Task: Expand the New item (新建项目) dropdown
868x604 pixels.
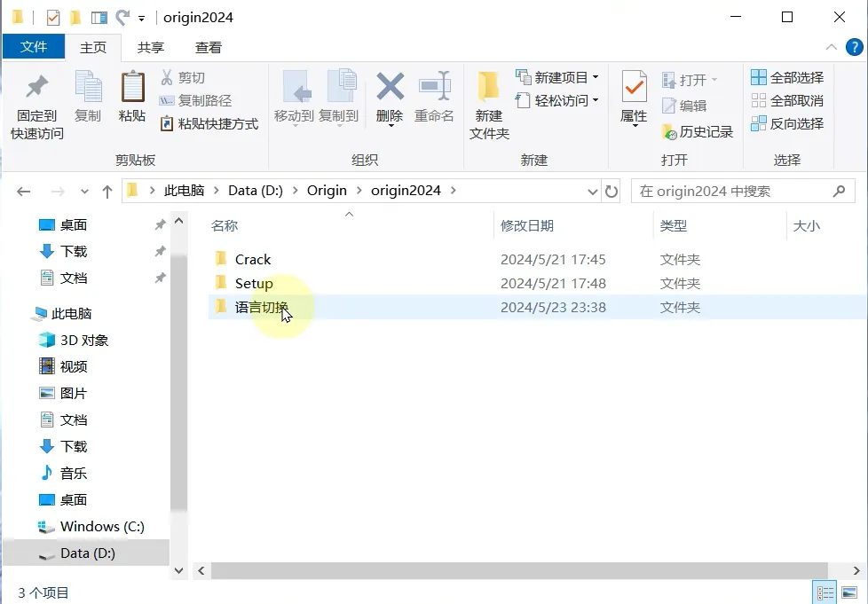Action: coord(596,77)
